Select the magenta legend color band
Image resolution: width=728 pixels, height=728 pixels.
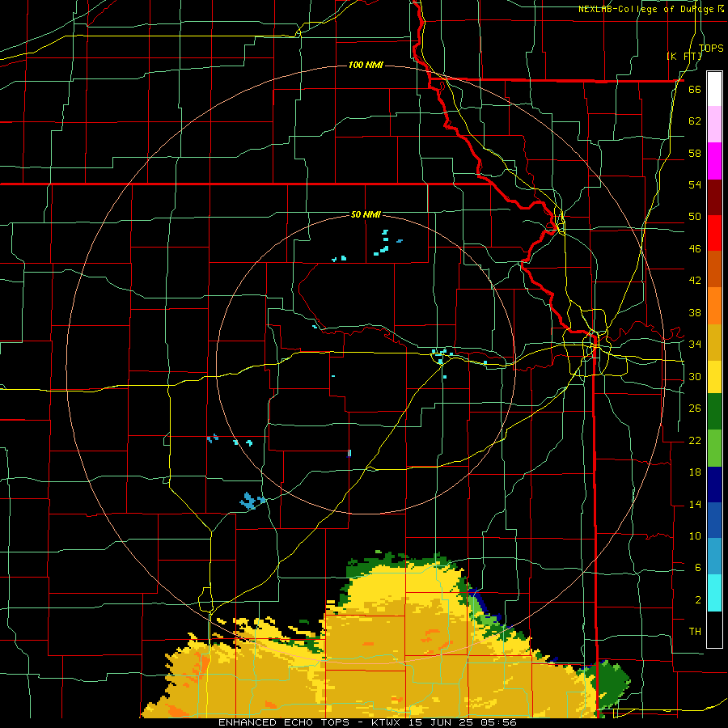point(714,161)
